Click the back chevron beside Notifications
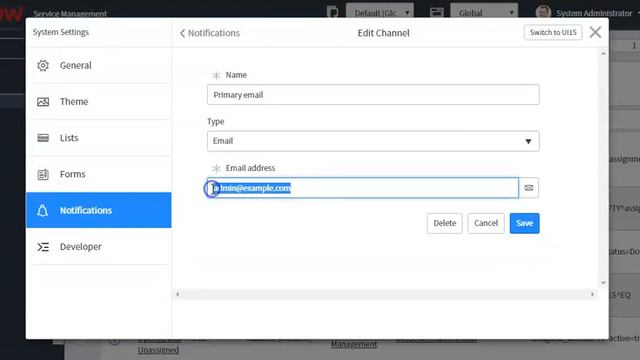This screenshot has width=640, height=360. [182, 33]
